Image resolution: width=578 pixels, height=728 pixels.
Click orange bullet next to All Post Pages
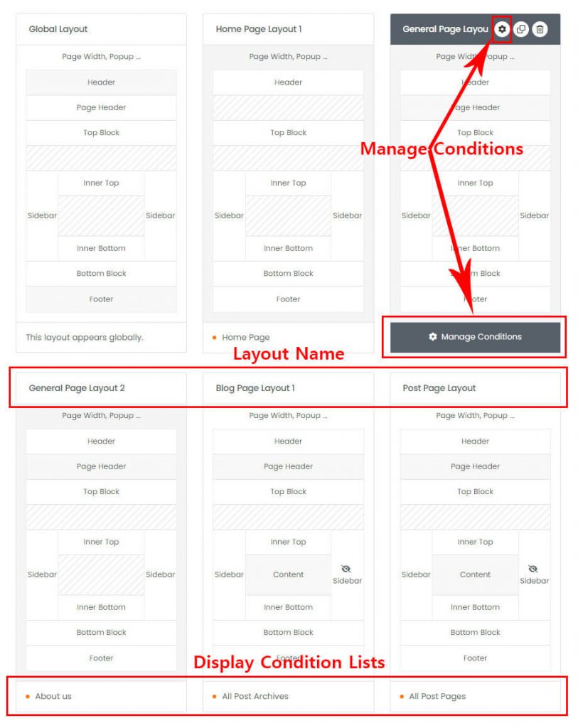402,697
